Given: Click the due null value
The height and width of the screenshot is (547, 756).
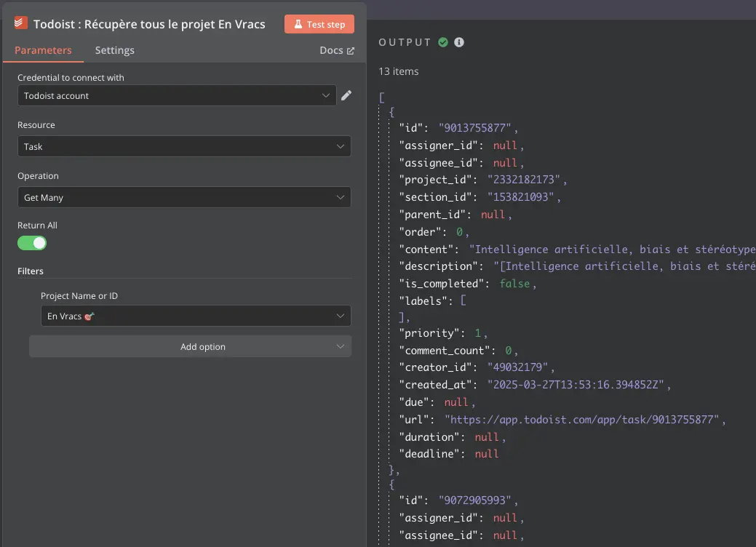Looking at the screenshot, I should tap(456, 402).
